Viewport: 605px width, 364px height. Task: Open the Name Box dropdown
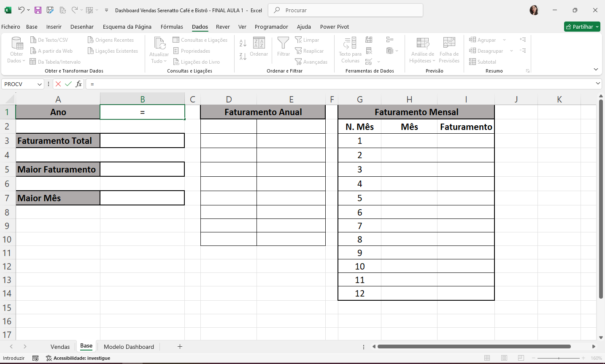point(40,84)
